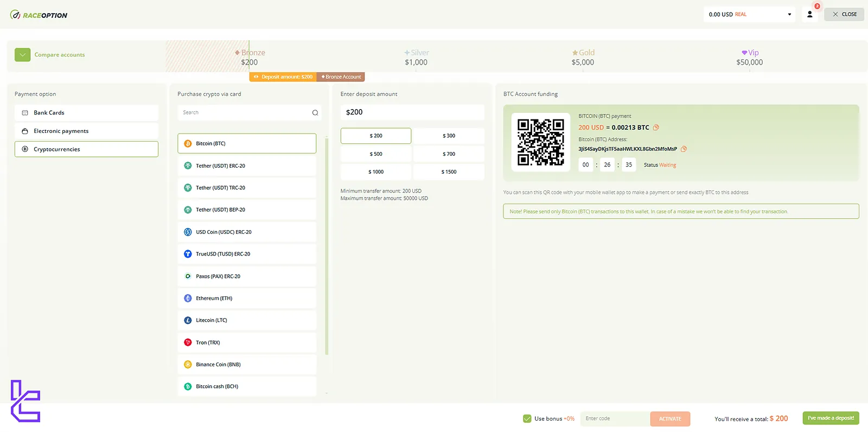
Task: Pick the $ 1000 preset amount
Action: (x=376, y=172)
